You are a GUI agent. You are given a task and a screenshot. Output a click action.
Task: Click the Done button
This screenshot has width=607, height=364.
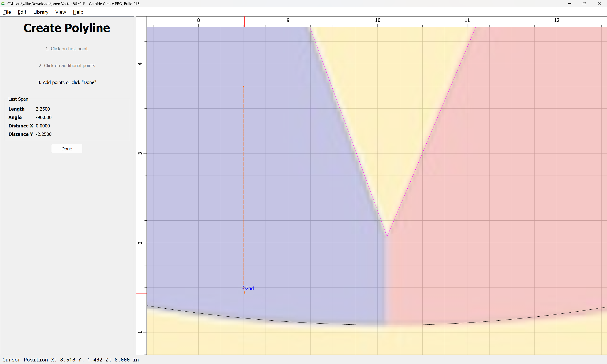click(x=67, y=149)
